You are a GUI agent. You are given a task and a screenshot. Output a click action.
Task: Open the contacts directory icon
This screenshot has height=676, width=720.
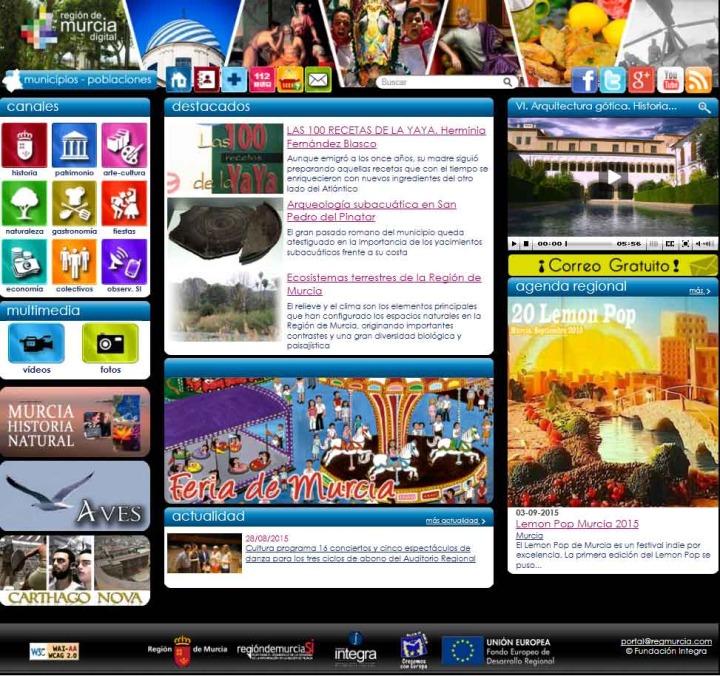point(206,80)
